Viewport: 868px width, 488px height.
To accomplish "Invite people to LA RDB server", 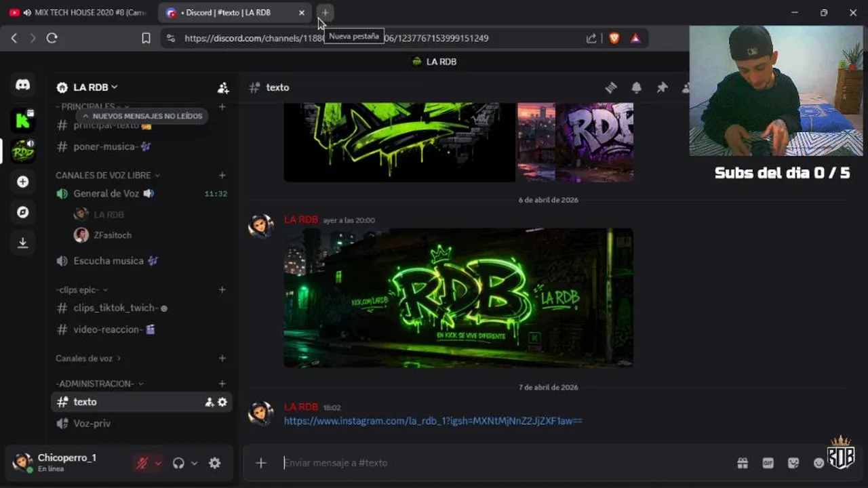I will (x=223, y=87).
